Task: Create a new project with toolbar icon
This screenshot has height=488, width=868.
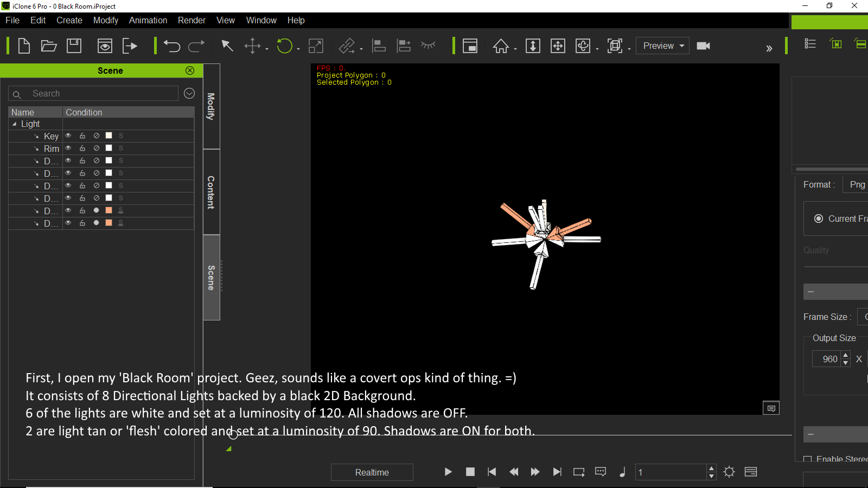Action: (24, 46)
